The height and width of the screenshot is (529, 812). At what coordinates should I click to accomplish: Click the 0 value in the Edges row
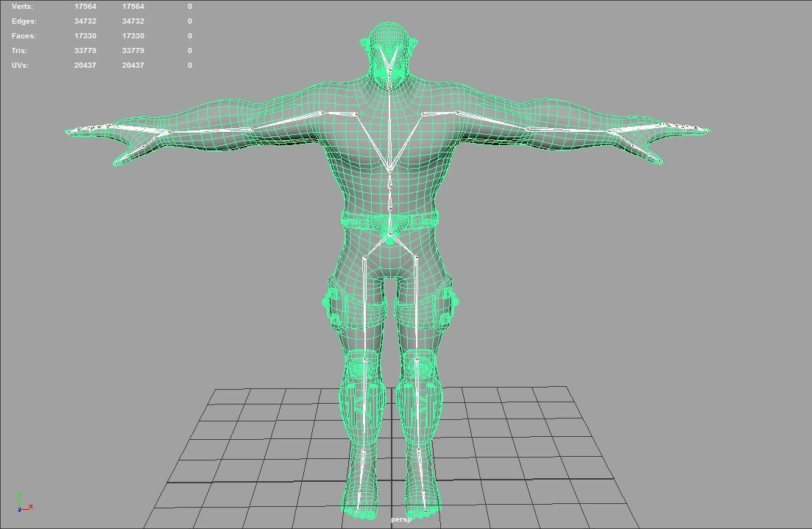pyautogui.click(x=190, y=21)
